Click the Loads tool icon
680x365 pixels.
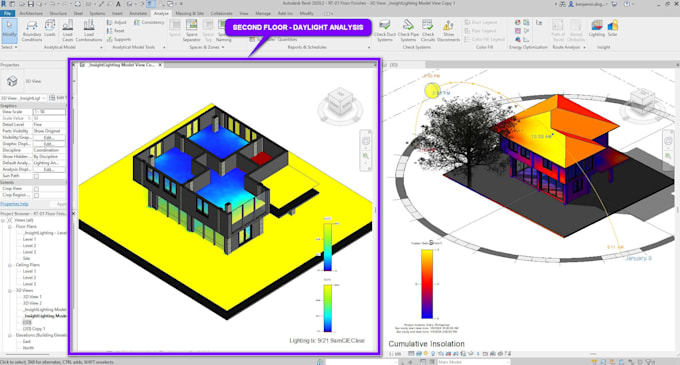[50, 29]
